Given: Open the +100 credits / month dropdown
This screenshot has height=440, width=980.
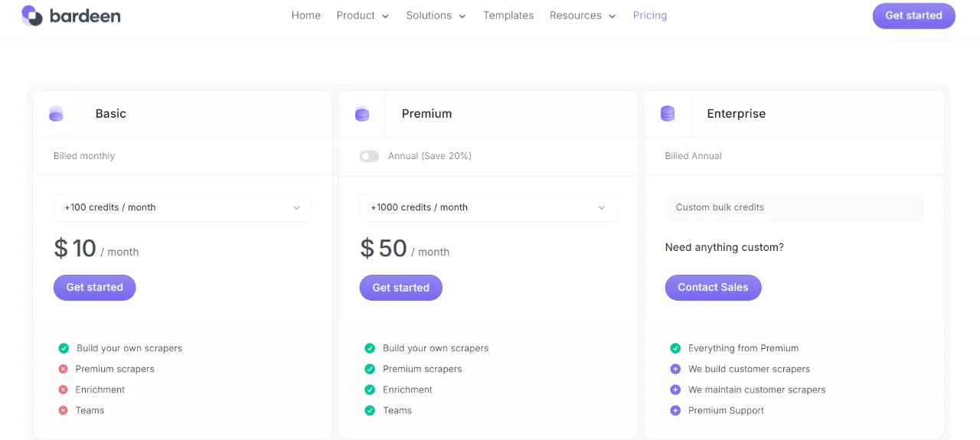Looking at the screenshot, I should [182, 207].
